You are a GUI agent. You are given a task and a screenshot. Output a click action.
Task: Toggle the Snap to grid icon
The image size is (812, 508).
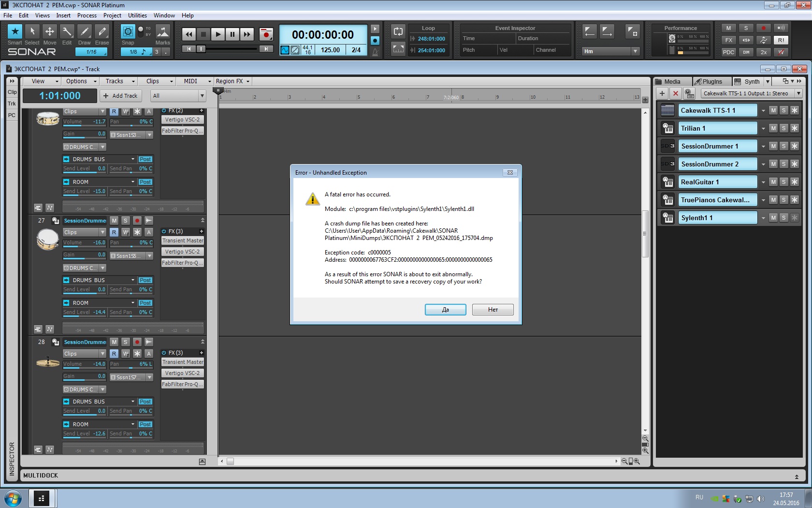(x=128, y=31)
